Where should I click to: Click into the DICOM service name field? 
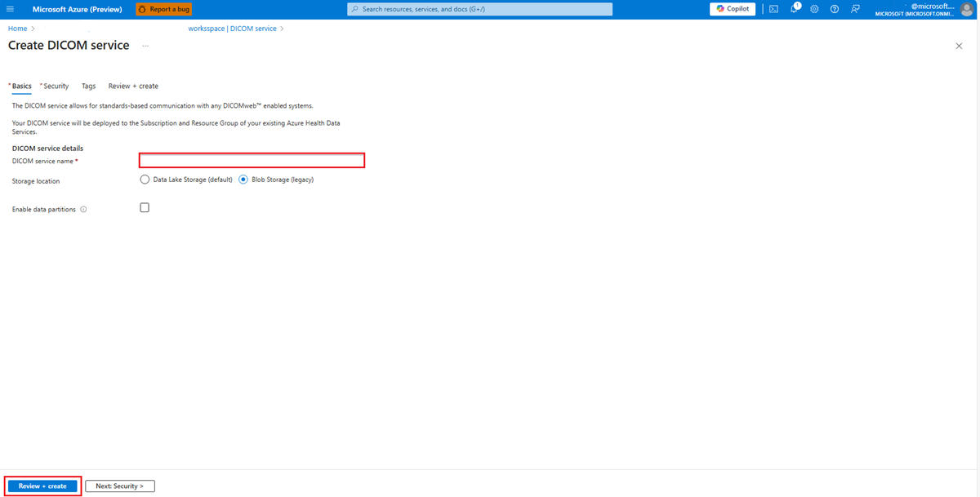pos(251,160)
